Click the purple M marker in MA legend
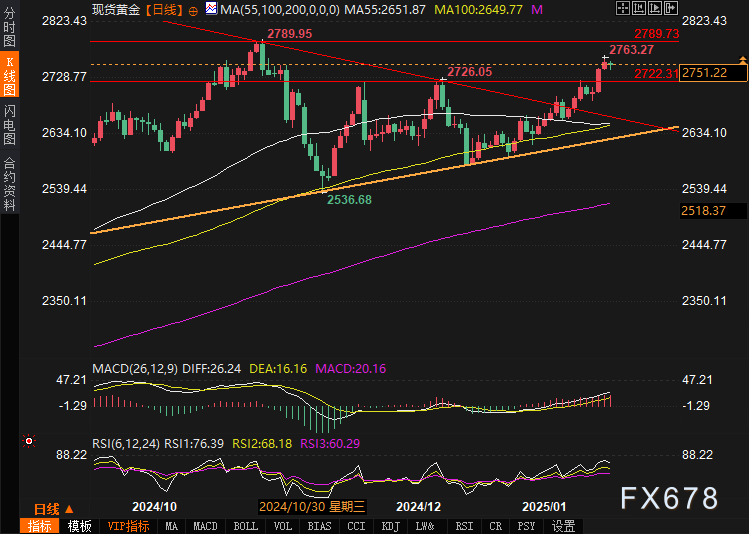The height and width of the screenshot is (534, 749). click(x=537, y=8)
